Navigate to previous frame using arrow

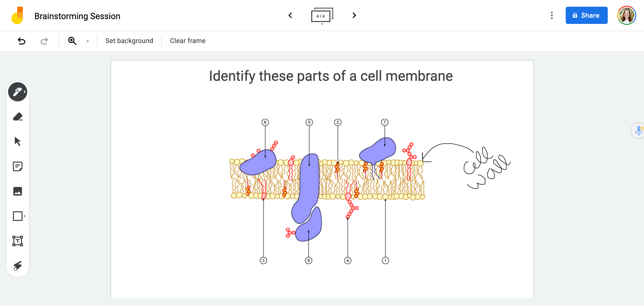pyautogui.click(x=290, y=16)
